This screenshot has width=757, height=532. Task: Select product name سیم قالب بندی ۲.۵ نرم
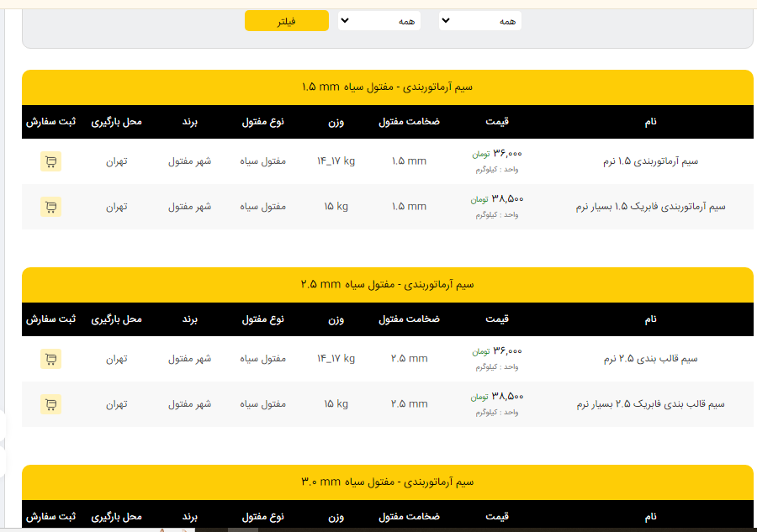coord(650,359)
